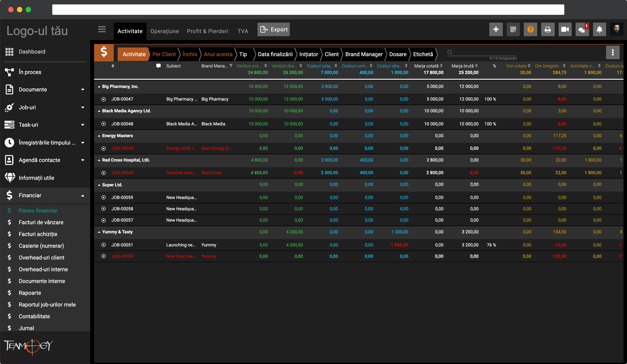Collapse the Energy Masters group

99,136
